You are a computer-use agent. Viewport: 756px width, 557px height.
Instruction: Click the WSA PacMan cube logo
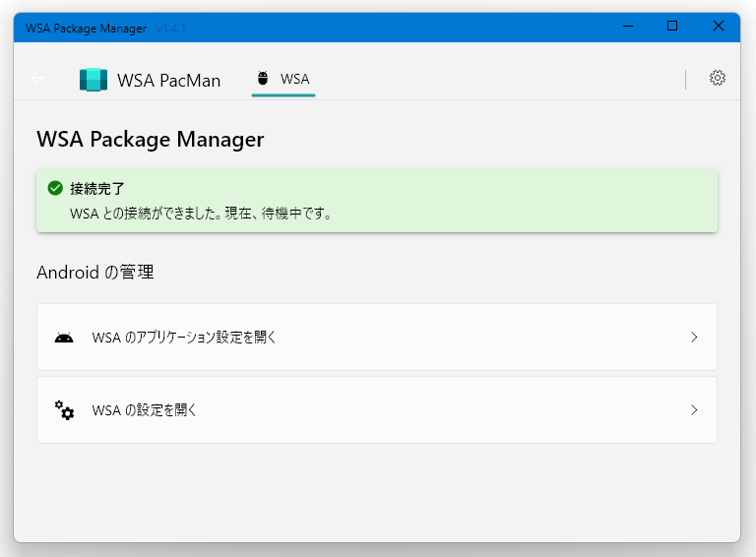click(x=94, y=80)
